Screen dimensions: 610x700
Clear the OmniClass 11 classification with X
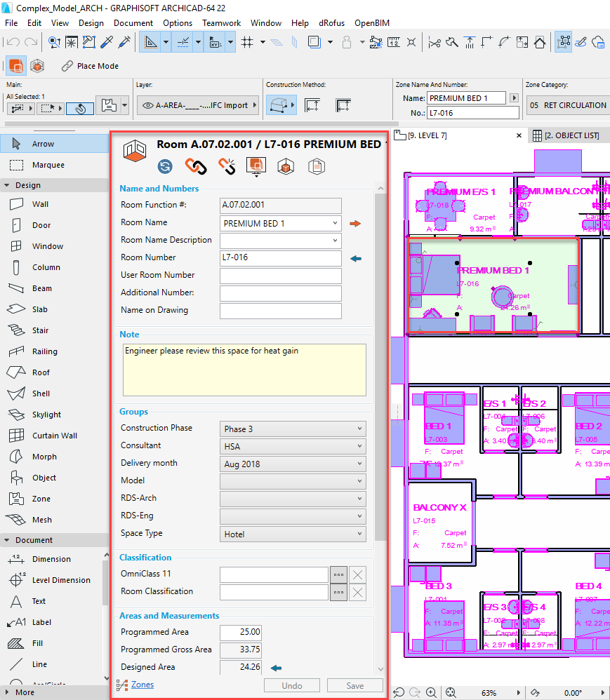pos(357,574)
